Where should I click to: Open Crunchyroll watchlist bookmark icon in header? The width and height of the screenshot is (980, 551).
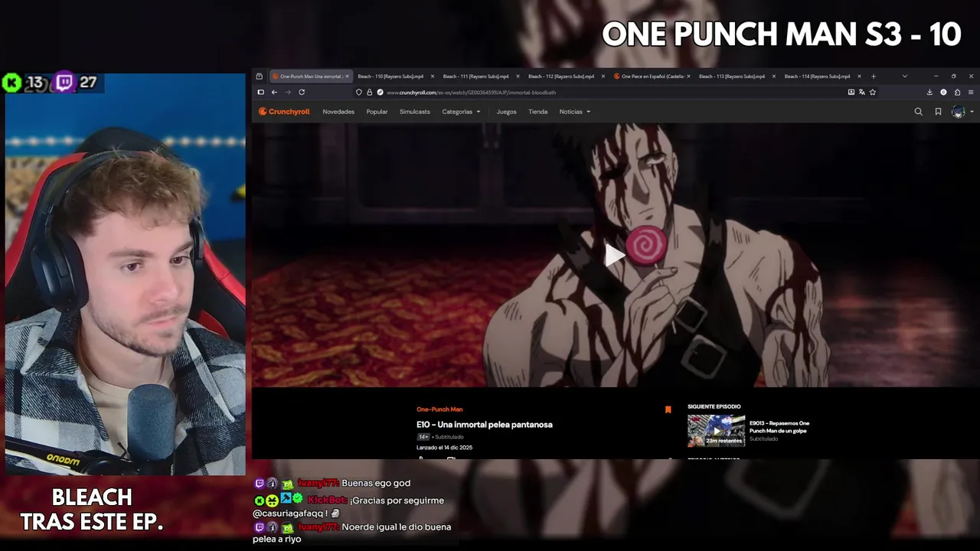pyautogui.click(x=938, y=112)
